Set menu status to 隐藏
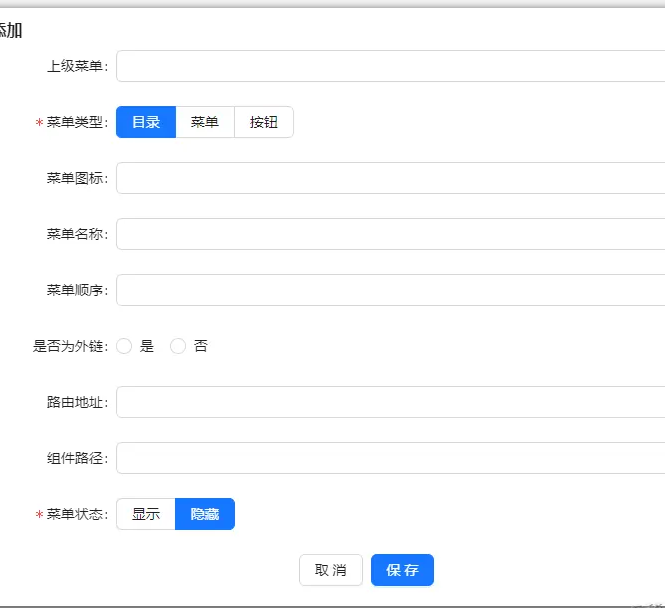665x608 pixels. coord(205,514)
